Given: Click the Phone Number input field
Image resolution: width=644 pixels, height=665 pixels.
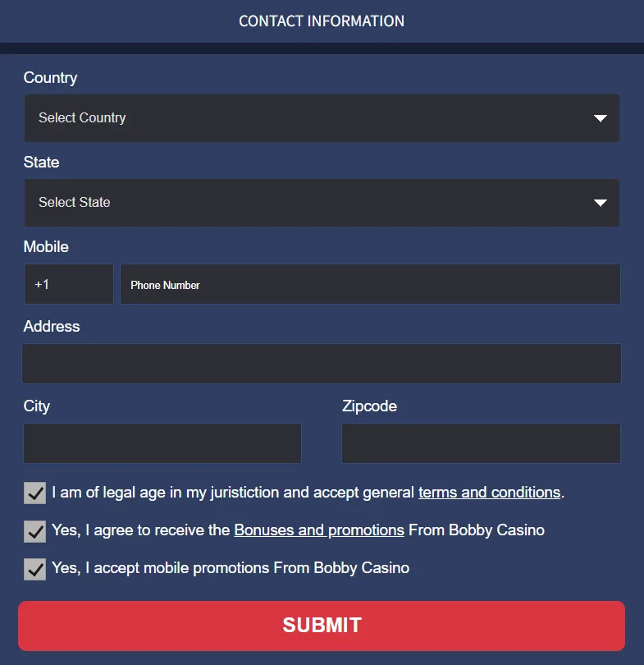Looking at the screenshot, I should pos(370,284).
